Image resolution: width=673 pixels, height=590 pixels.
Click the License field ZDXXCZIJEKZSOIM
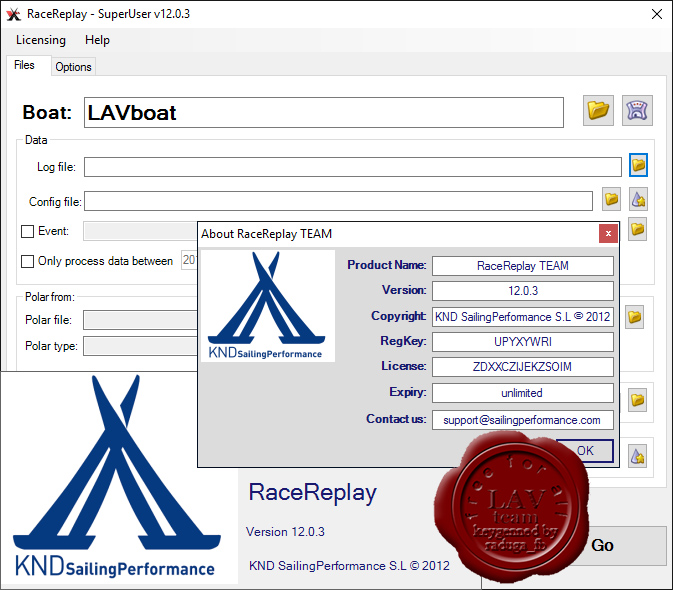(x=523, y=367)
